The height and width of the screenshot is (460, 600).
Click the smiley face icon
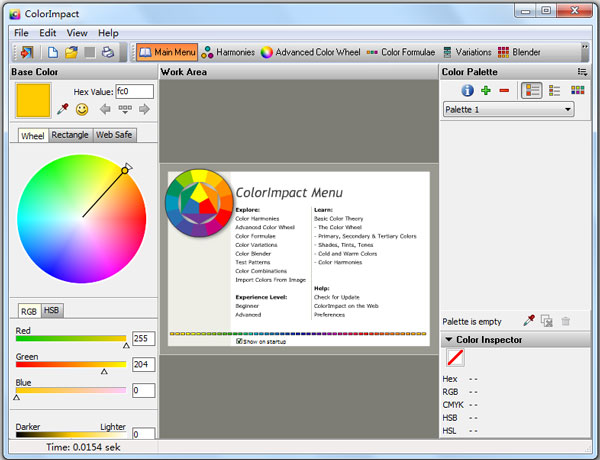pyautogui.click(x=82, y=109)
